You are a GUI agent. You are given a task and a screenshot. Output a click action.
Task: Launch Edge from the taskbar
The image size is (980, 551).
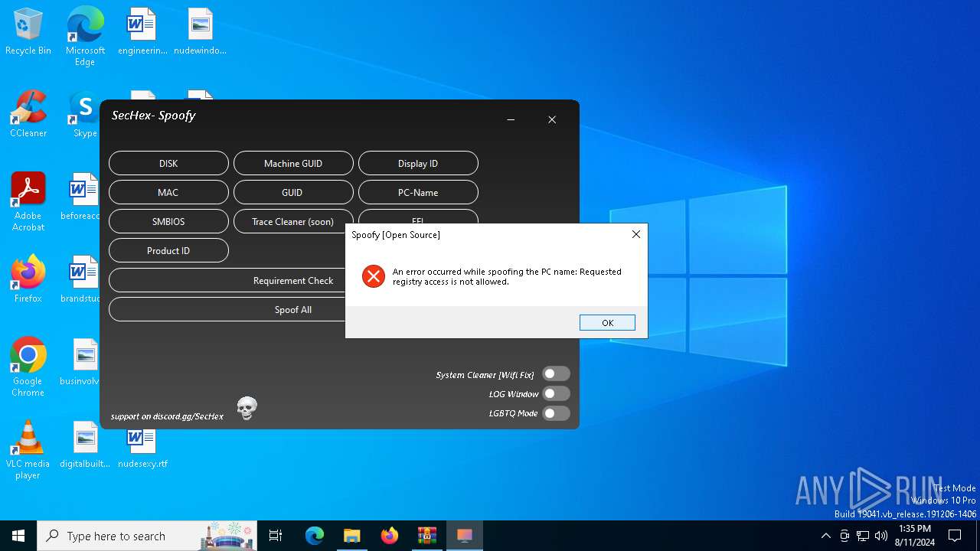pos(315,536)
